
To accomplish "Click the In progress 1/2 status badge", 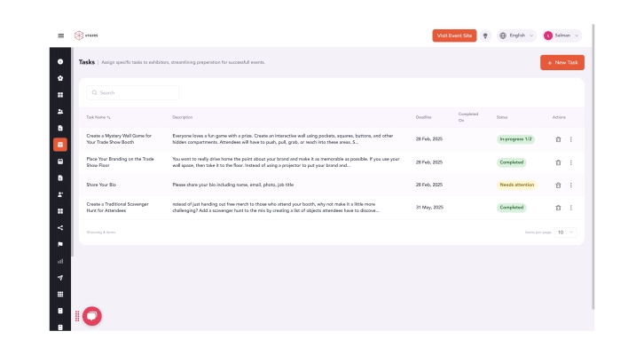I will coord(515,139).
